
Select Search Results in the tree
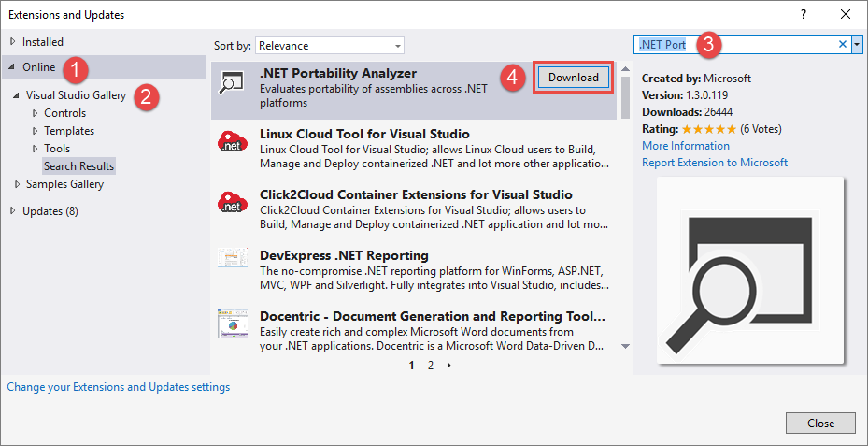click(78, 166)
